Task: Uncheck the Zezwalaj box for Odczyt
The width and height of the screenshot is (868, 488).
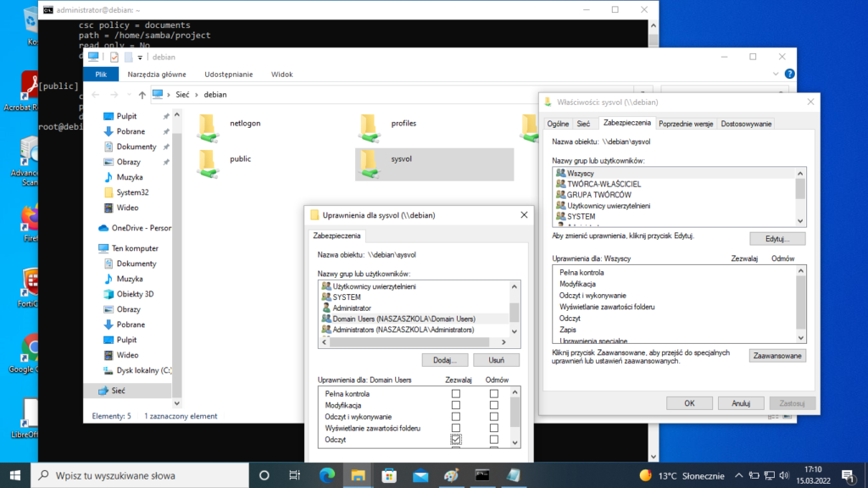Action: (456, 440)
